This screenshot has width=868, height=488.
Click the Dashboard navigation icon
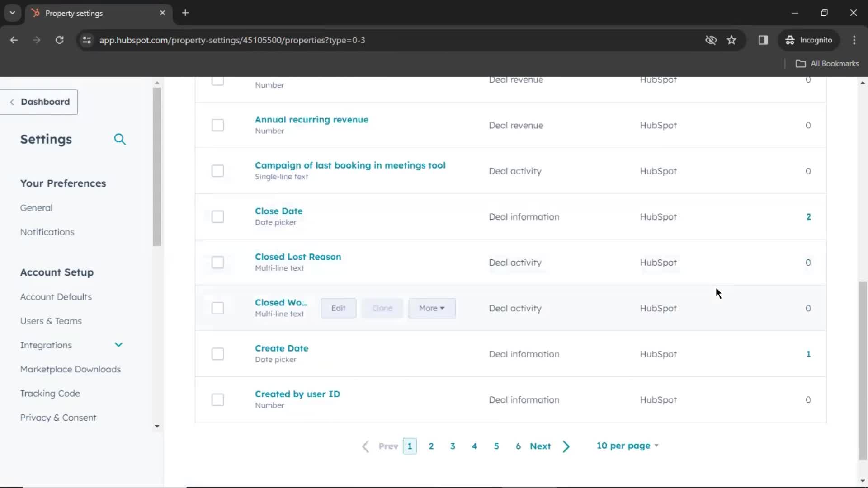[13, 101]
